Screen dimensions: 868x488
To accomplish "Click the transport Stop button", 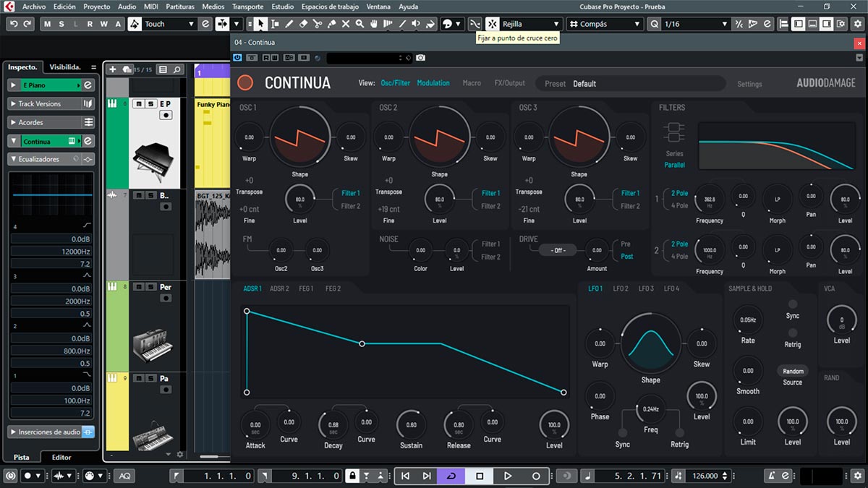I will [480, 476].
